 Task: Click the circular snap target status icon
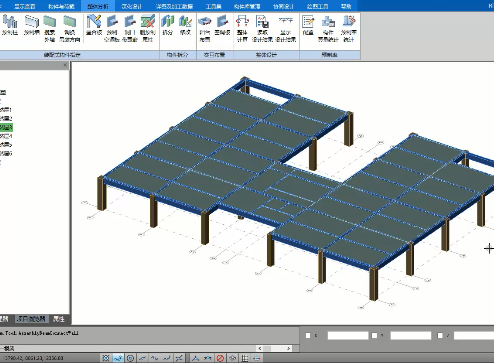click(130, 358)
